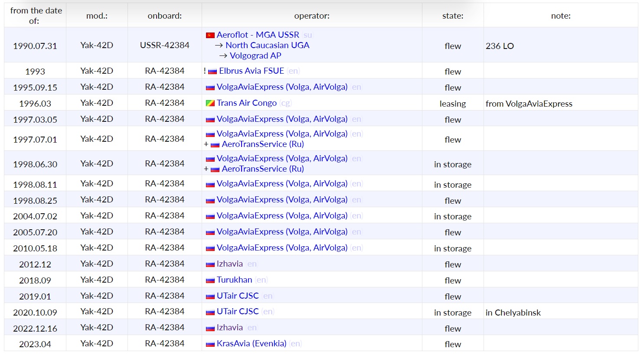
Task: Click the USSR flag beside Aeroflot - MGA USSR
Action: pos(210,35)
